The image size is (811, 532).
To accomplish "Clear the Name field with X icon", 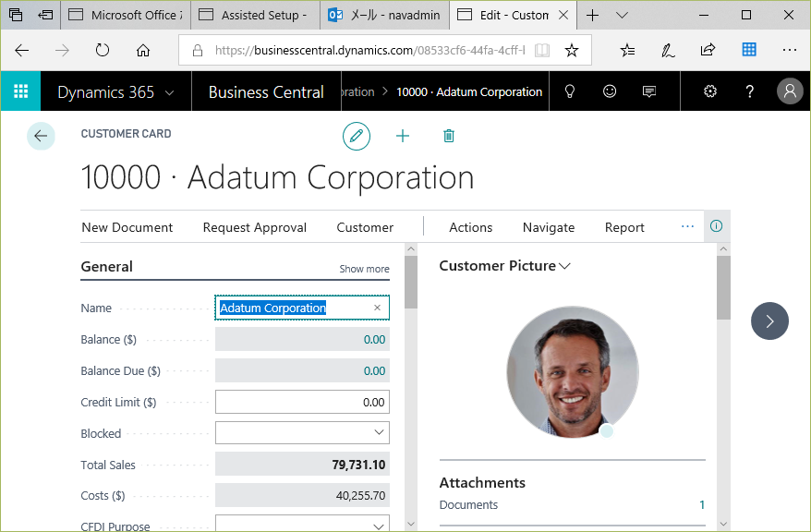I will point(377,308).
